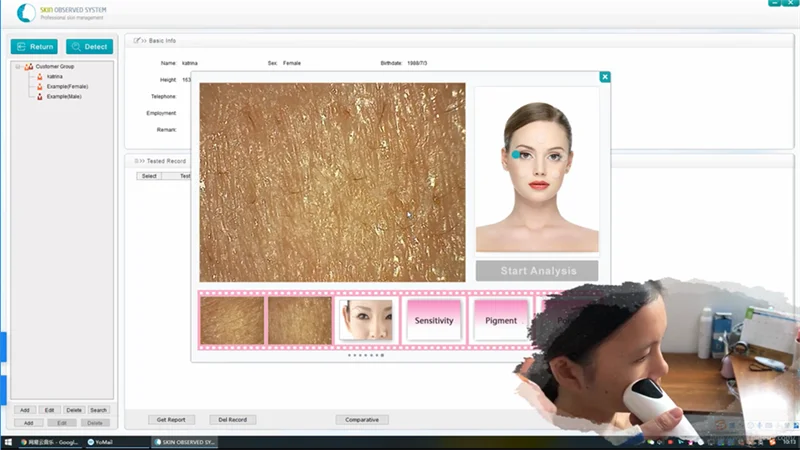Choose the eye area photo thumbnail
This screenshot has height=450, width=800.
pyautogui.click(x=365, y=320)
